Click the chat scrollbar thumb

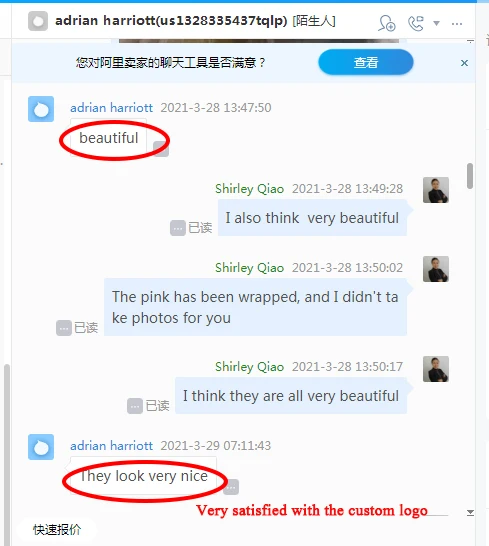pos(470,176)
